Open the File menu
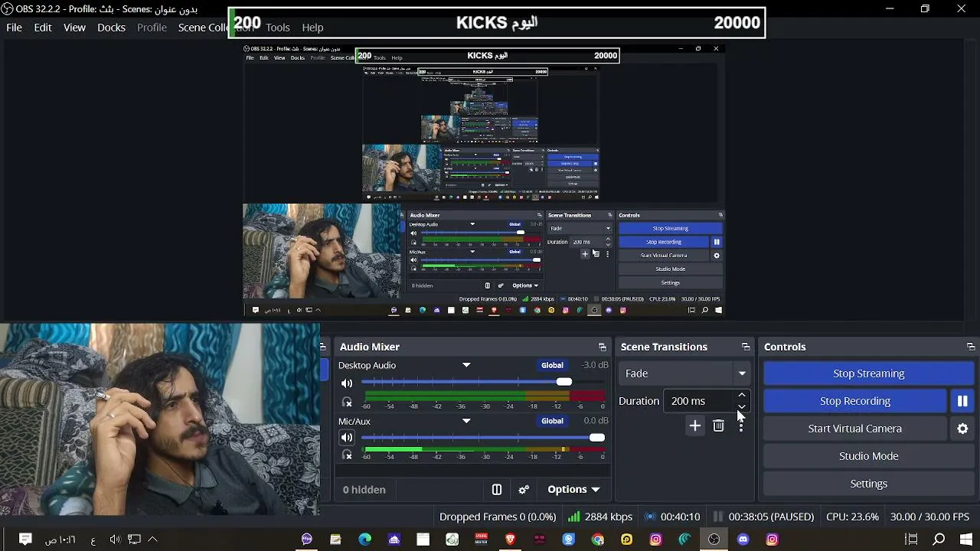This screenshot has height=551, width=980. tap(14, 28)
